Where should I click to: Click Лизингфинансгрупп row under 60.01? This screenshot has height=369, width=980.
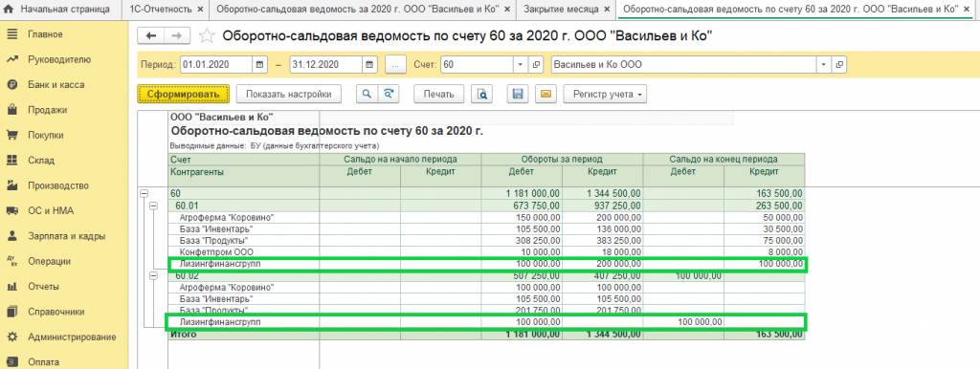(x=486, y=264)
